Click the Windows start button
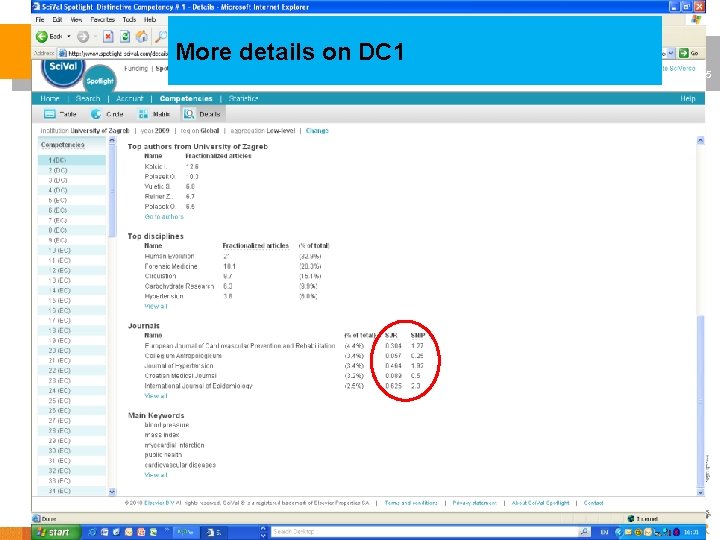Screen dimensions: 720x540 click(56, 532)
